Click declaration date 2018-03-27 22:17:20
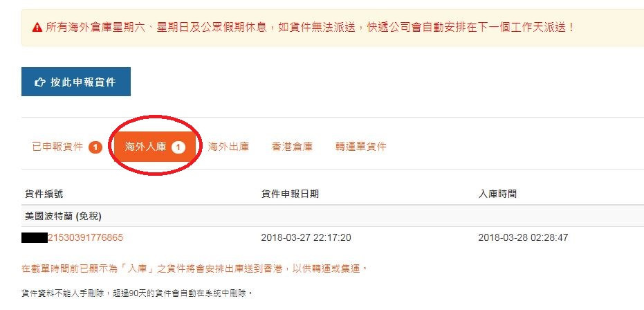 306,238
